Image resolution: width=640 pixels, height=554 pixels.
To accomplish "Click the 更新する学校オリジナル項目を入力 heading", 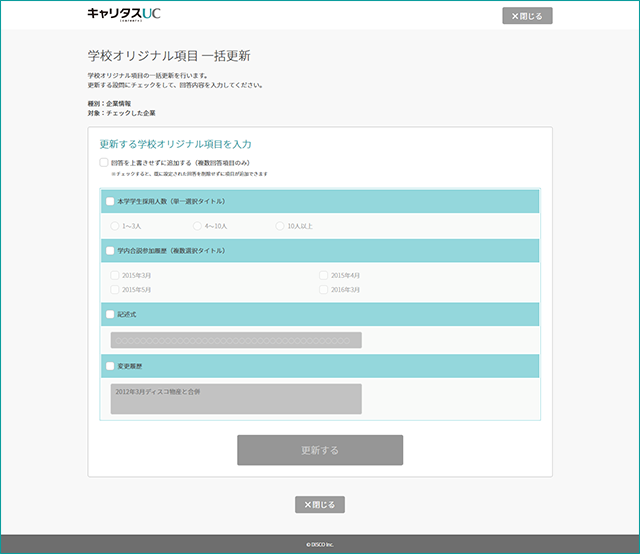I will click(x=175, y=145).
